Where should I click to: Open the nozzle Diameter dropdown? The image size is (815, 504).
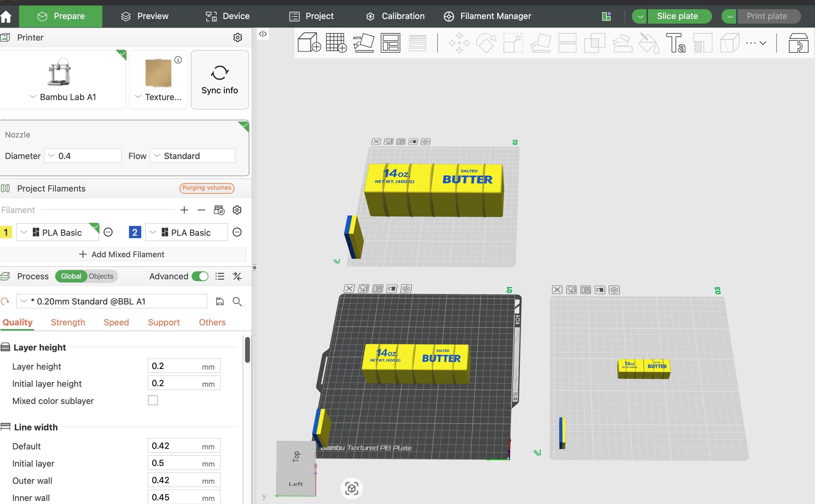tap(83, 156)
